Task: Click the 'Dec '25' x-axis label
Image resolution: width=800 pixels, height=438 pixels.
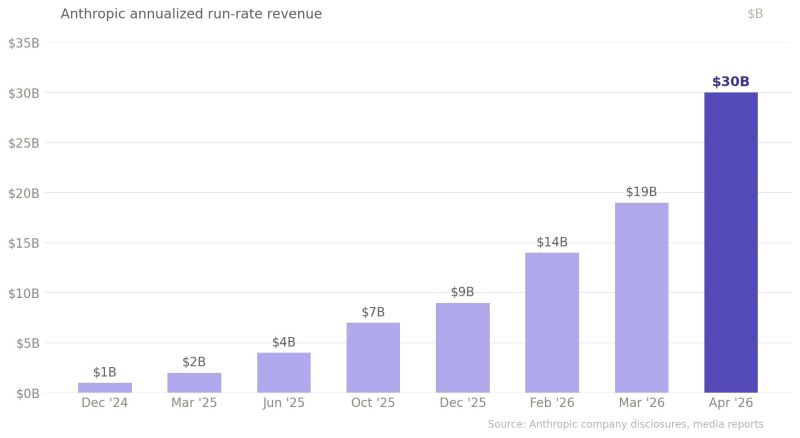Action: pos(463,403)
